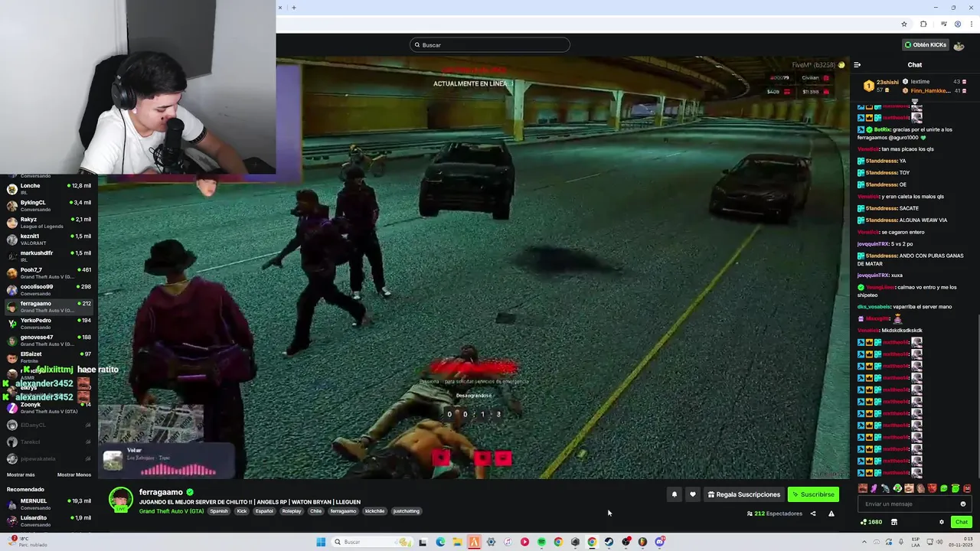Click the Spanish tag
This screenshot has width=980, height=551.
coord(219,511)
